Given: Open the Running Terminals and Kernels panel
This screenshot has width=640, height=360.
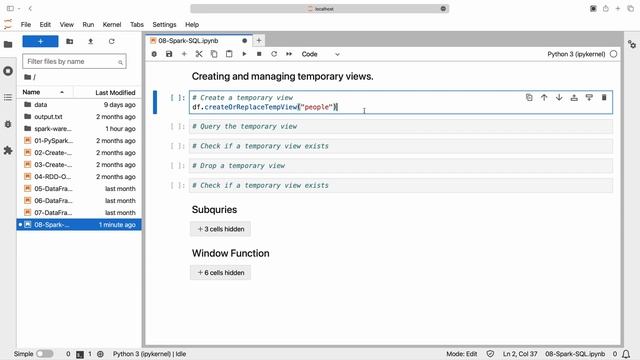Looking at the screenshot, I should (x=8, y=71).
